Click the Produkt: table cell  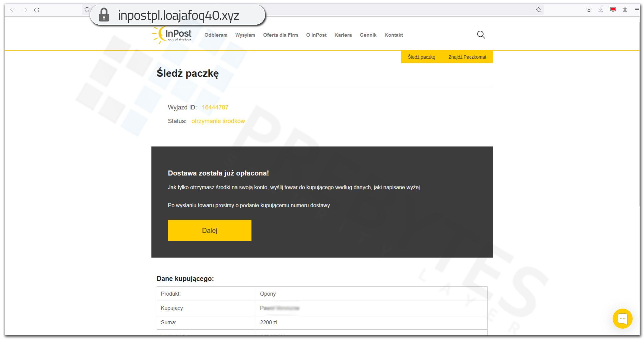(206, 294)
